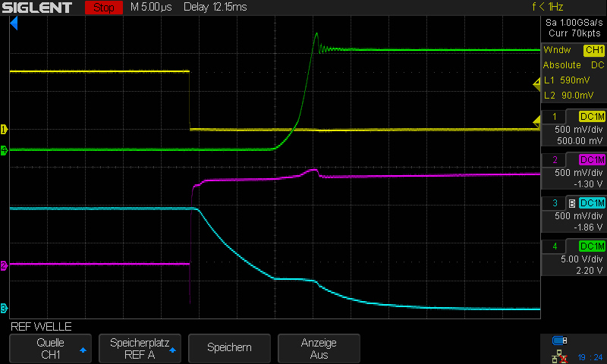The height and width of the screenshot is (364, 607).
Task: Click the Stop run status indicator
Action: click(x=104, y=8)
